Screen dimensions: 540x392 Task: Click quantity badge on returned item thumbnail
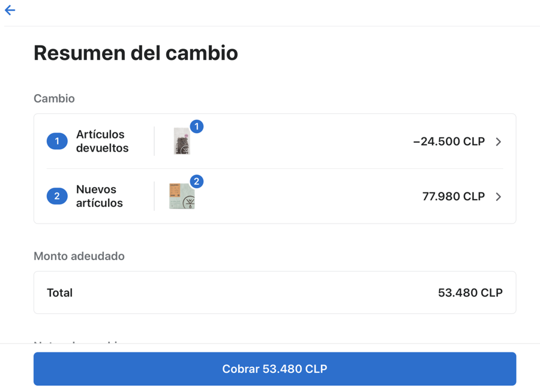(x=196, y=126)
